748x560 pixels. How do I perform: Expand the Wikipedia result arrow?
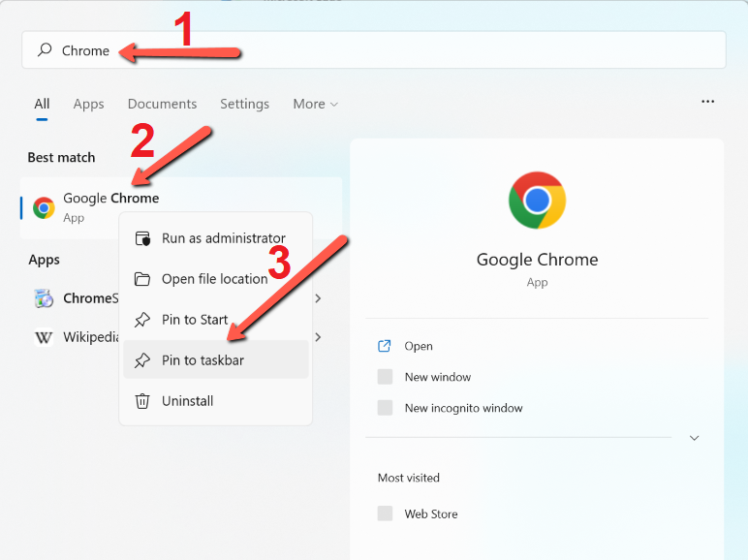tap(318, 337)
